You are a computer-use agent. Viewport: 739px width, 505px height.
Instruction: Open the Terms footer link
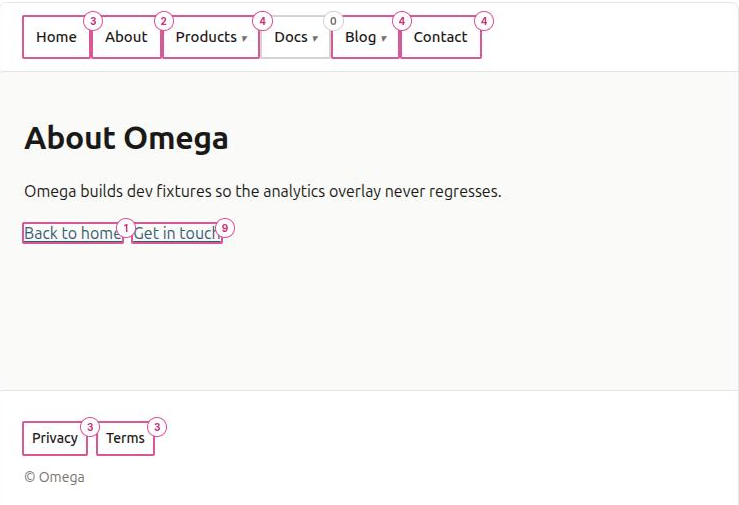click(125, 438)
